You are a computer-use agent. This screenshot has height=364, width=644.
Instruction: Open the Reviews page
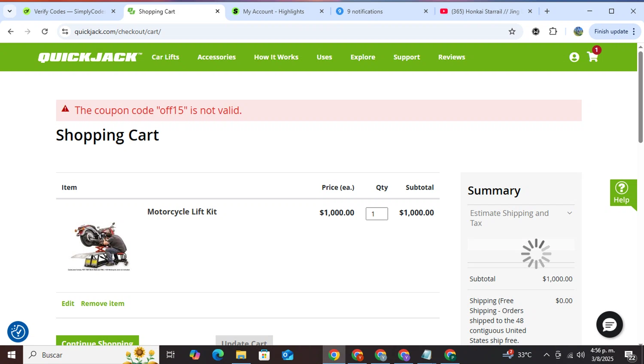click(x=452, y=57)
